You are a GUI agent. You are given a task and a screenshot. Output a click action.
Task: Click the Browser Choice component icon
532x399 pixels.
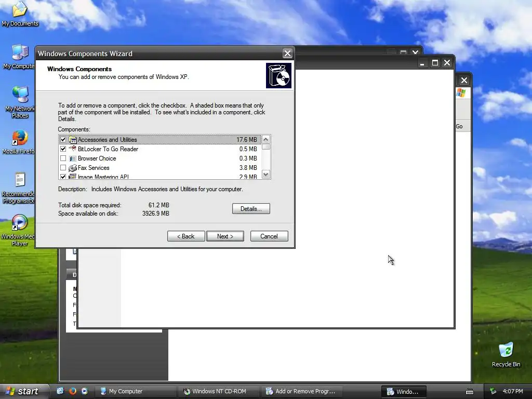point(73,158)
